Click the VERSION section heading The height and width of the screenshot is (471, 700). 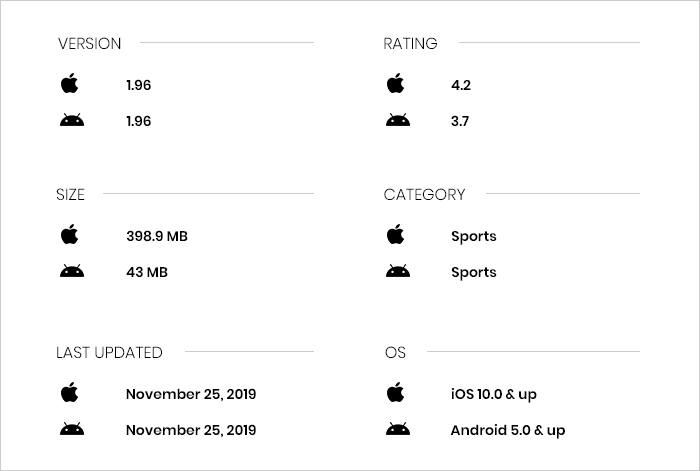tap(89, 43)
